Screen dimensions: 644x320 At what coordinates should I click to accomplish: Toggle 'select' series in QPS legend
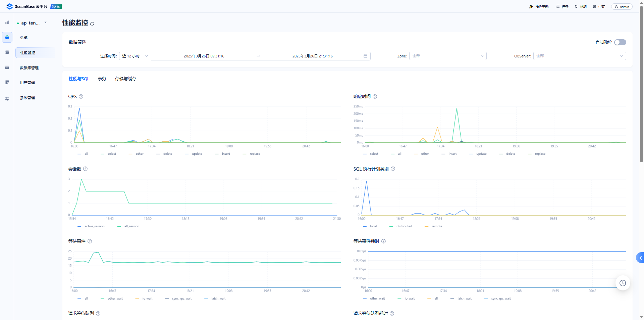click(x=108, y=154)
